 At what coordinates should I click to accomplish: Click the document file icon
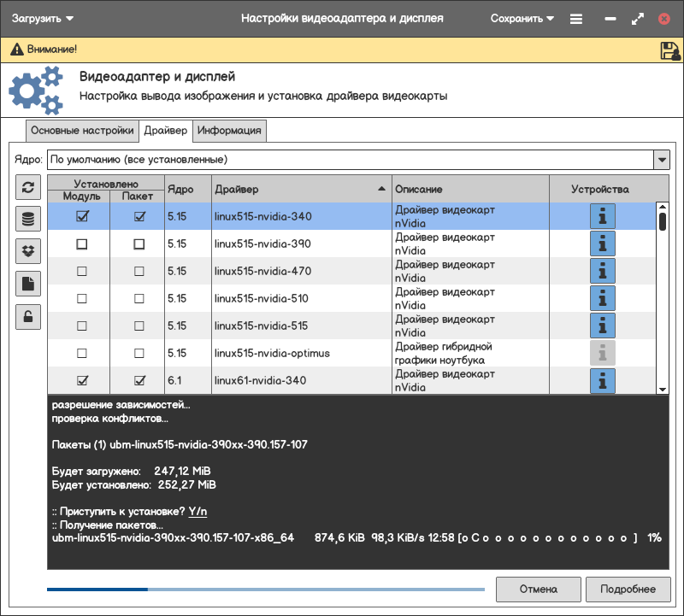(x=27, y=284)
